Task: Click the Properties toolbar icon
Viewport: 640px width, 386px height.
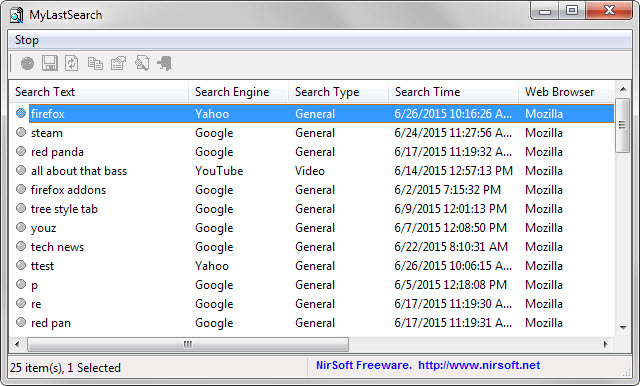Action: [x=118, y=63]
